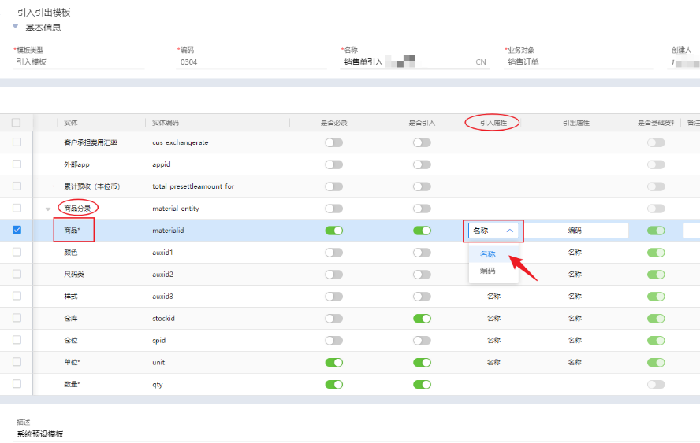Check the checkbox for the qty row

(16, 383)
